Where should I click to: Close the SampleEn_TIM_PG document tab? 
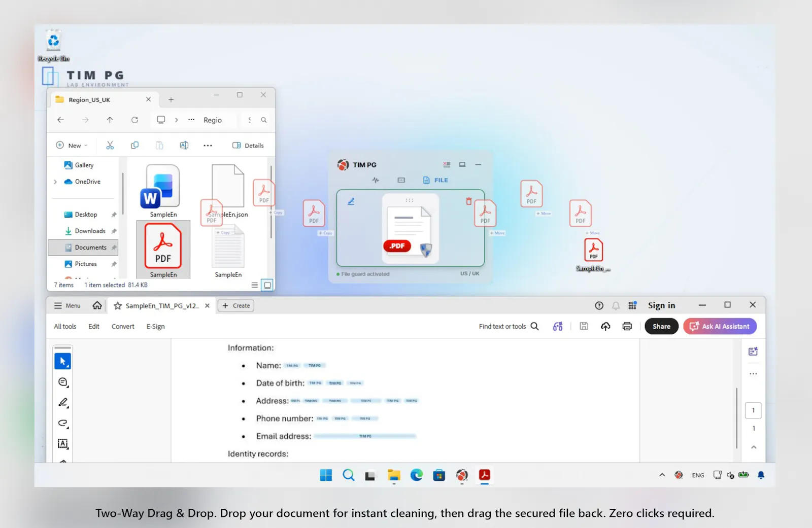pos(207,306)
